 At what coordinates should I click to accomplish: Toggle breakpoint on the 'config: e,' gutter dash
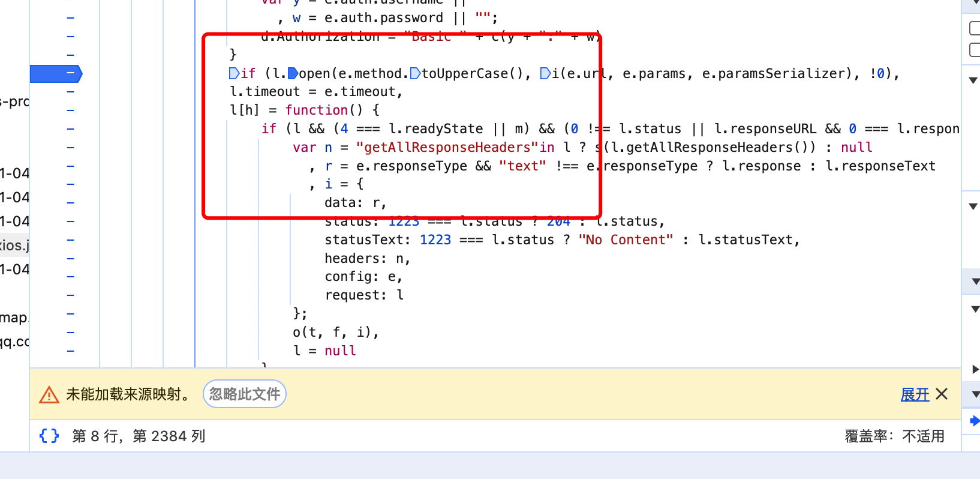pyautogui.click(x=71, y=277)
